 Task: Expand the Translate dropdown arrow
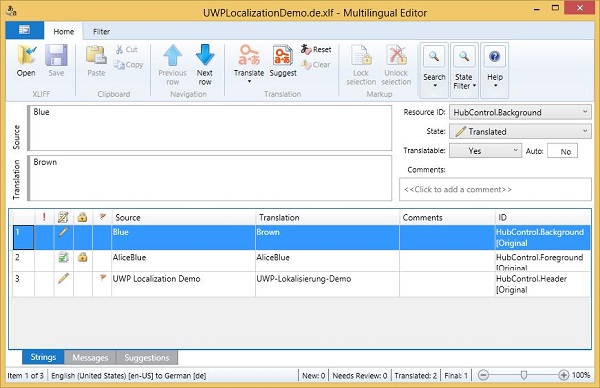coord(249,81)
